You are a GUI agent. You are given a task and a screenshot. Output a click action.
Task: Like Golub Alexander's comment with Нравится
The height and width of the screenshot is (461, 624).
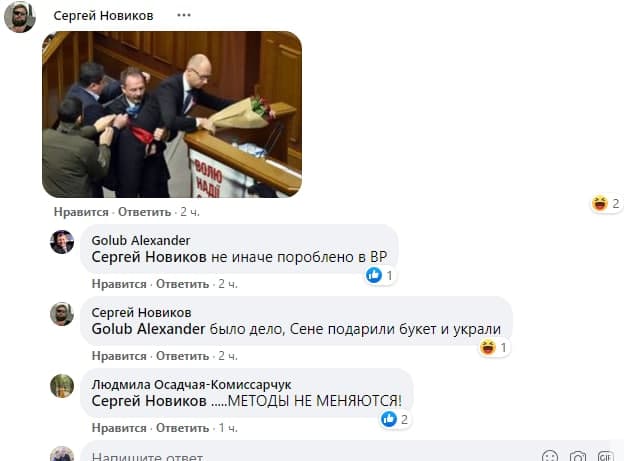point(119,284)
